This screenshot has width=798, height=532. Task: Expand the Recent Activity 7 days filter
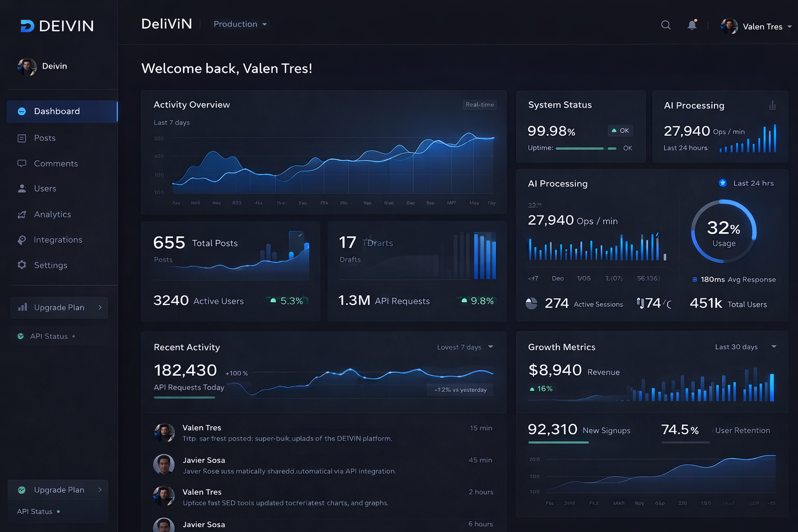click(465, 347)
